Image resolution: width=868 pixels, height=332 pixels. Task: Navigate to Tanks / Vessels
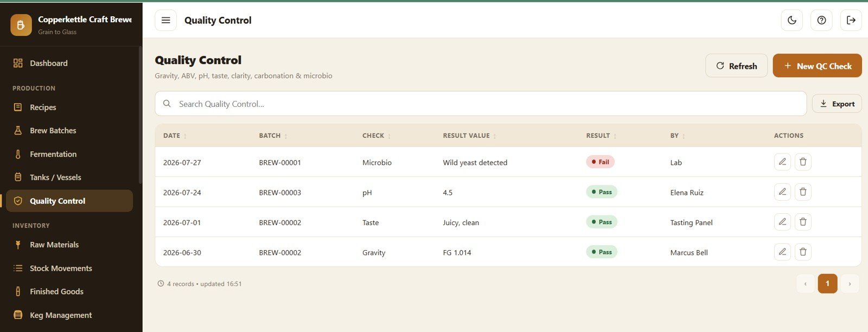pyautogui.click(x=69, y=177)
